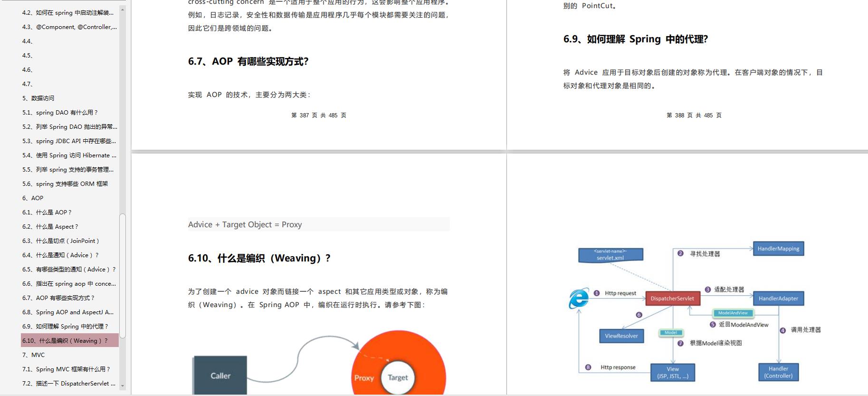This screenshot has width=868, height=396.
Task: Click the Caller box in weaving diagram
Action: 220,376
